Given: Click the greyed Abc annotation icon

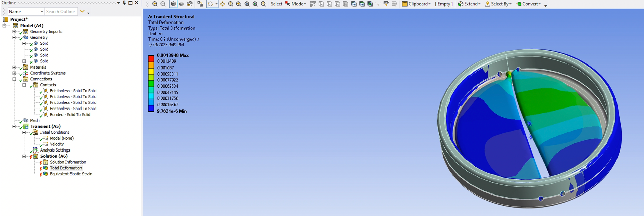Looking at the screenshot, I should 394,4.
